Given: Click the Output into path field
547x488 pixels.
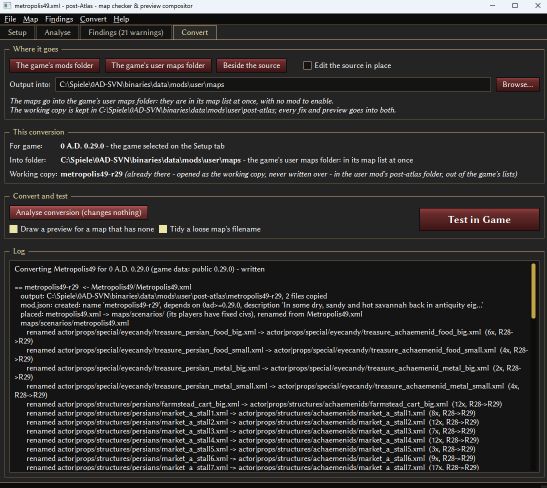Looking at the screenshot, I should point(273,84).
